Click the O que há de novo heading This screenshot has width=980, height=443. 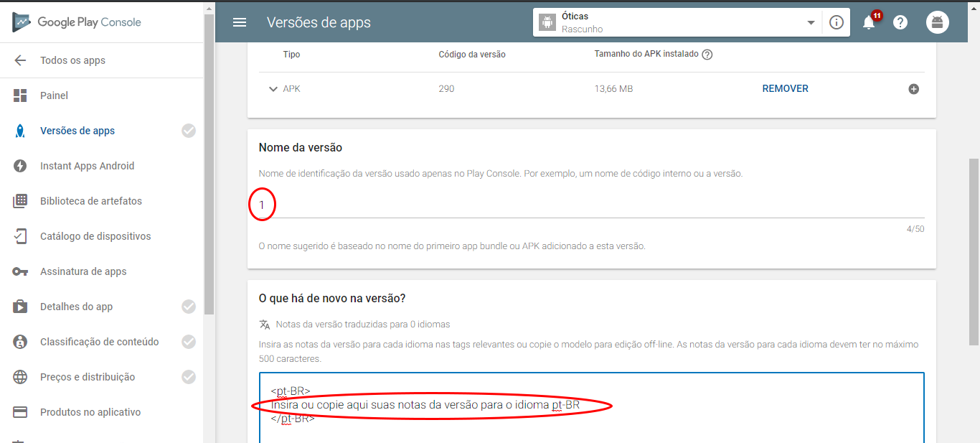(x=332, y=298)
